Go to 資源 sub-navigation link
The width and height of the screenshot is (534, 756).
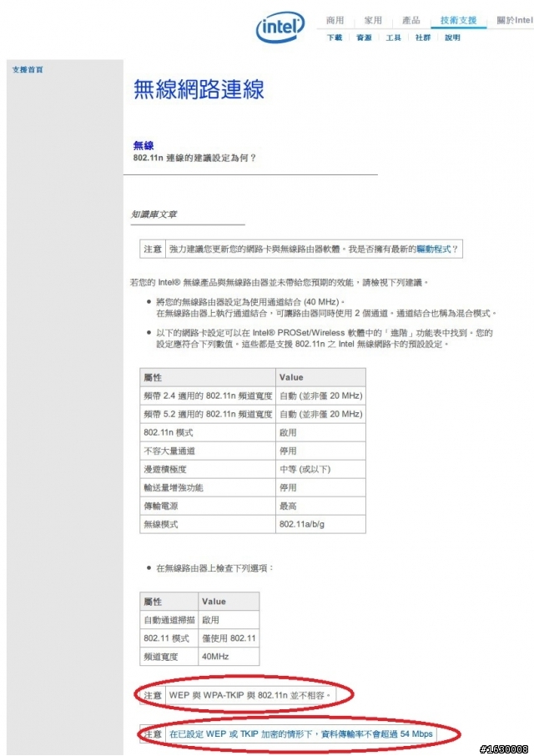pos(364,38)
